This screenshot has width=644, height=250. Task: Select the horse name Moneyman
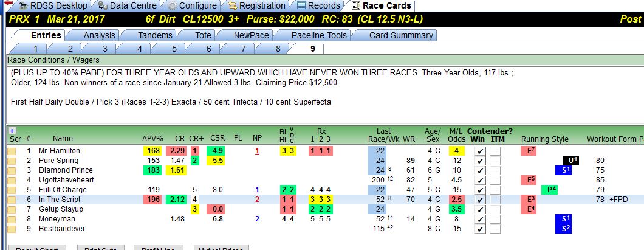(55, 219)
